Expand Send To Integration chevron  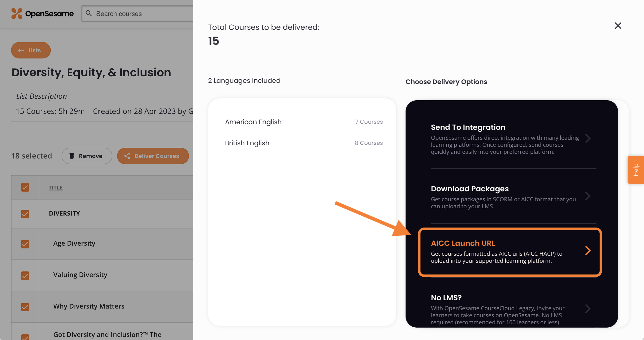[588, 138]
